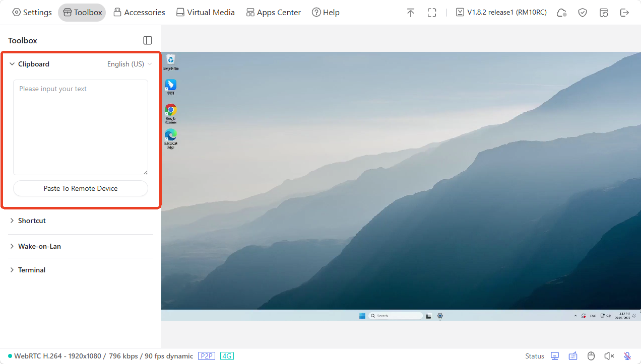This screenshot has height=364, width=641.
Task: Open remote notification bell icon
Action: tap(634, 316)
